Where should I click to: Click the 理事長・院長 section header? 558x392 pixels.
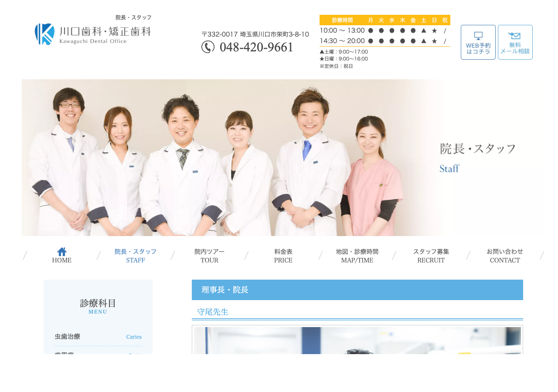tap(357, 290)
